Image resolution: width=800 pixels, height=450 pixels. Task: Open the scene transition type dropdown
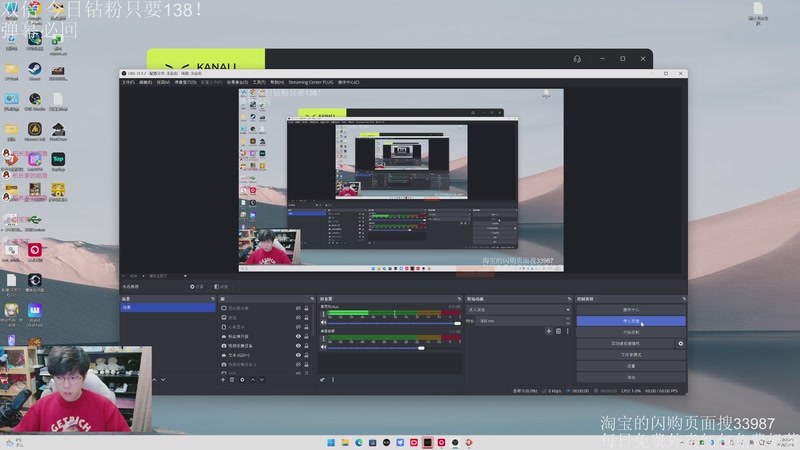[x=519, y=310]
